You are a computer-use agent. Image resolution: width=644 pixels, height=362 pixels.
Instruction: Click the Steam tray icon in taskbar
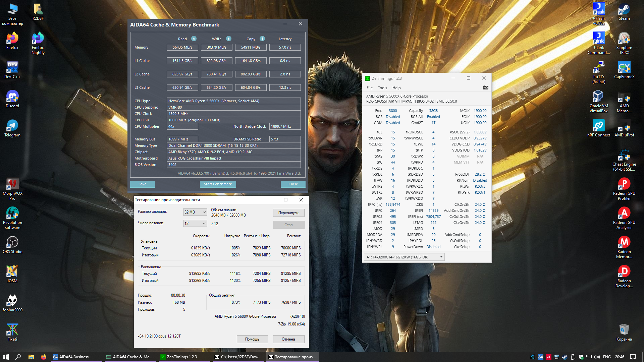click(565, 357)
